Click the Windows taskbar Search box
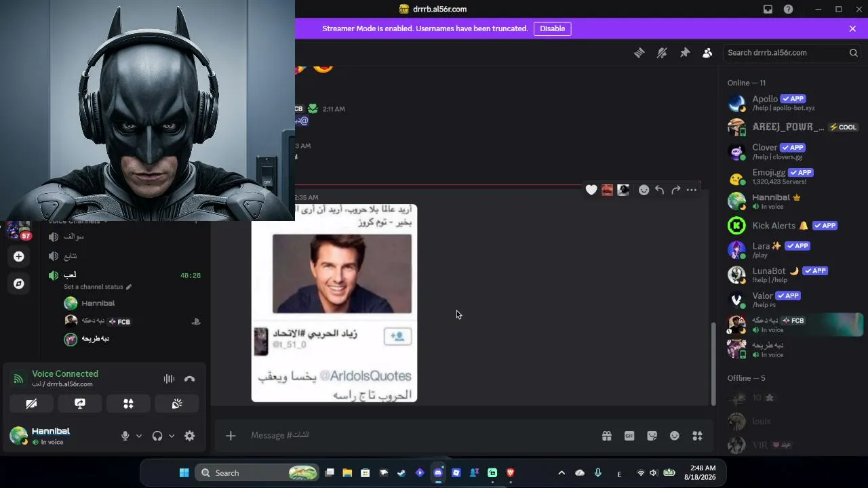The height and width of the screenshot is (488, 868). pyautogui.click(x=257, y=473)
